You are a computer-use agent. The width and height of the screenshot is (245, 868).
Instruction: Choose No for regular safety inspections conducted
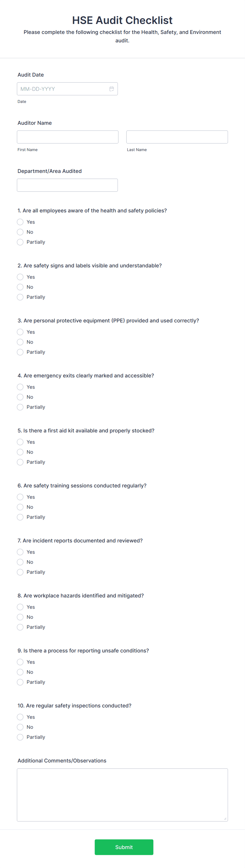(x=20, y=727)
